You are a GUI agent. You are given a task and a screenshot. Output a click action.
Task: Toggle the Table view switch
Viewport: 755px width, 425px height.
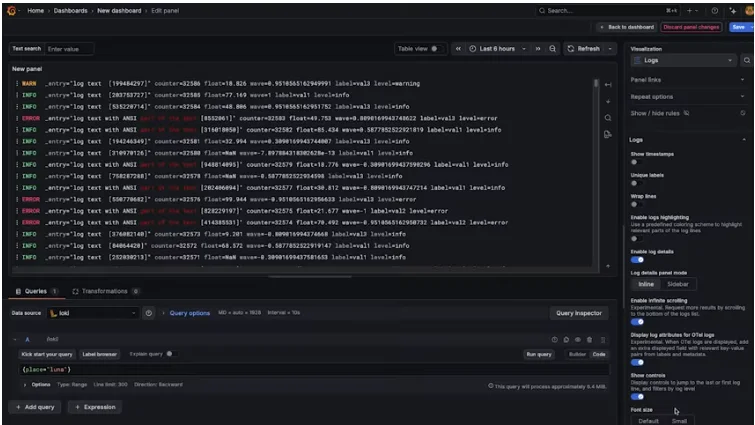pyautogui.click(x=435, y=48)
